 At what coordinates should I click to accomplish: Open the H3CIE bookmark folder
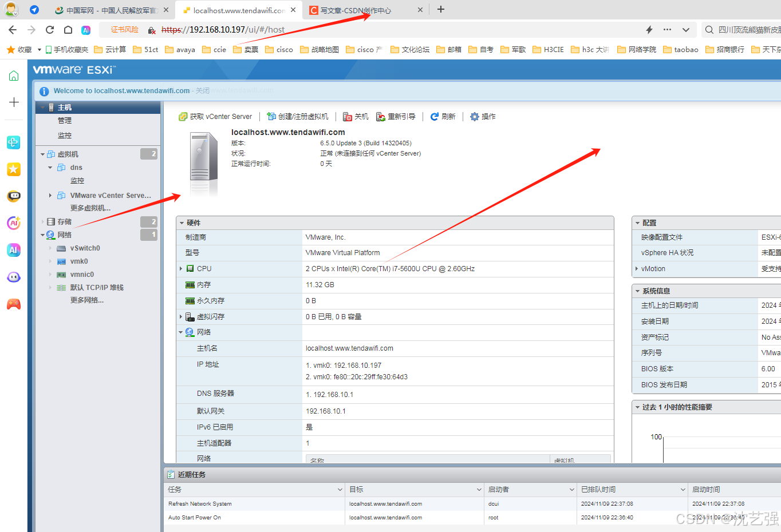pos(548,50)
